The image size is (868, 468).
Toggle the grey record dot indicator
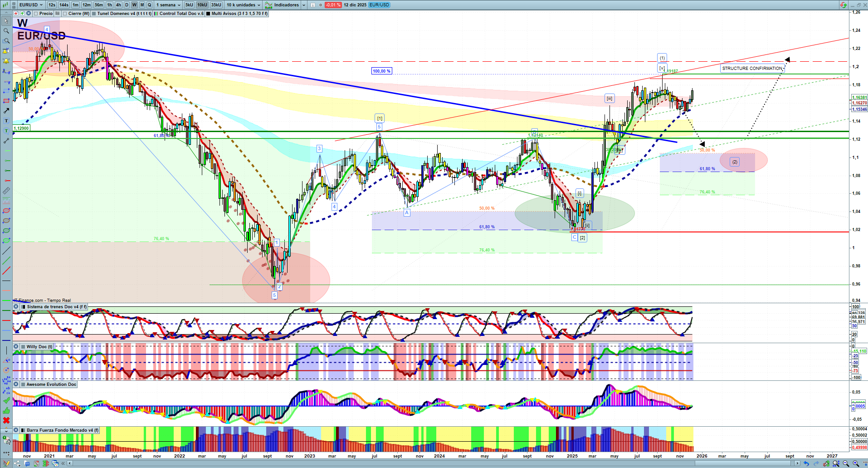coord(321,5)
